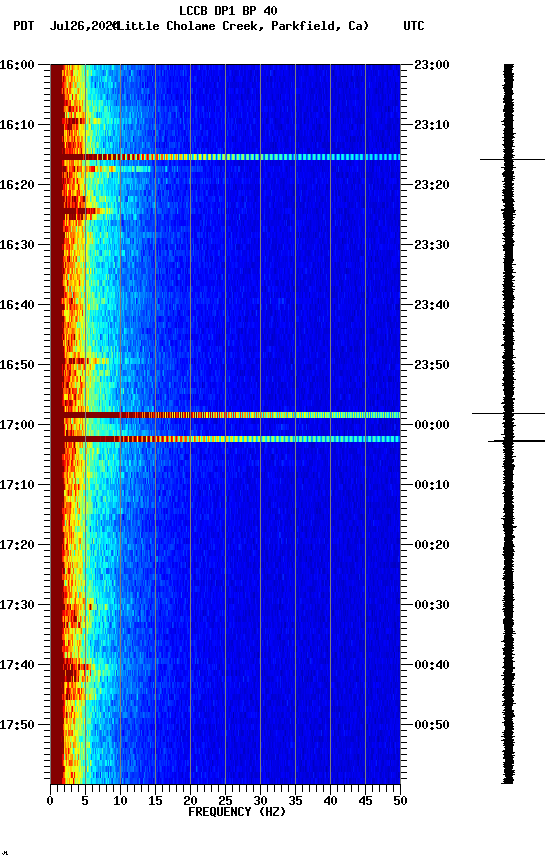The image size is (552, 864).
Task: Click the seismogram spike just after 00:00 UTC
Action: click(516, 441)
